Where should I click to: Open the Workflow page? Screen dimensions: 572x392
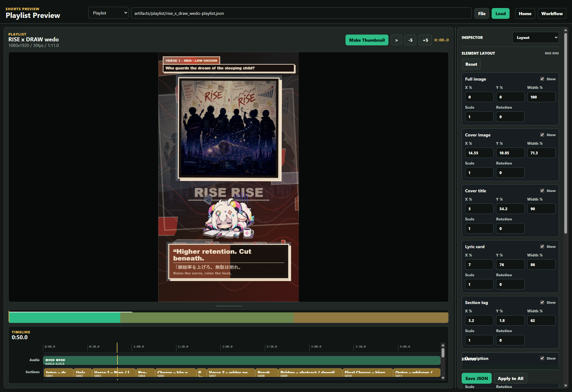coord(552,14)
